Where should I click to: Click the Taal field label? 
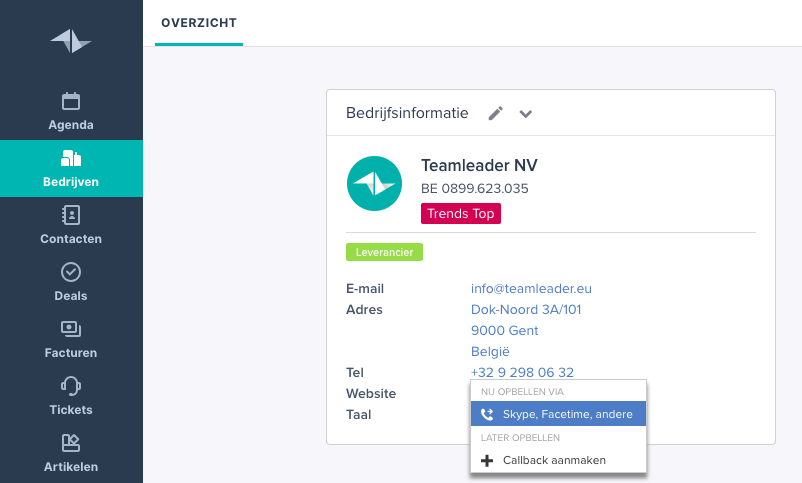point(359,414)
